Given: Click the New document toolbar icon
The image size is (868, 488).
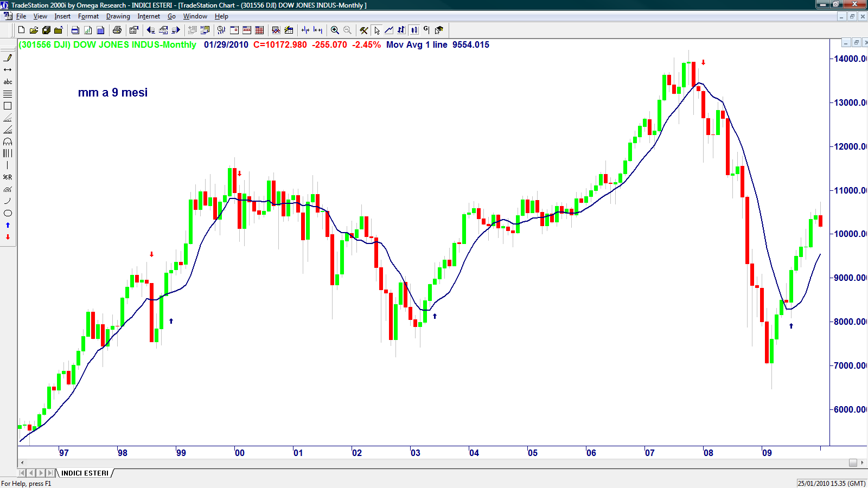Looking at the screenshot, I should tap(21, 30).
